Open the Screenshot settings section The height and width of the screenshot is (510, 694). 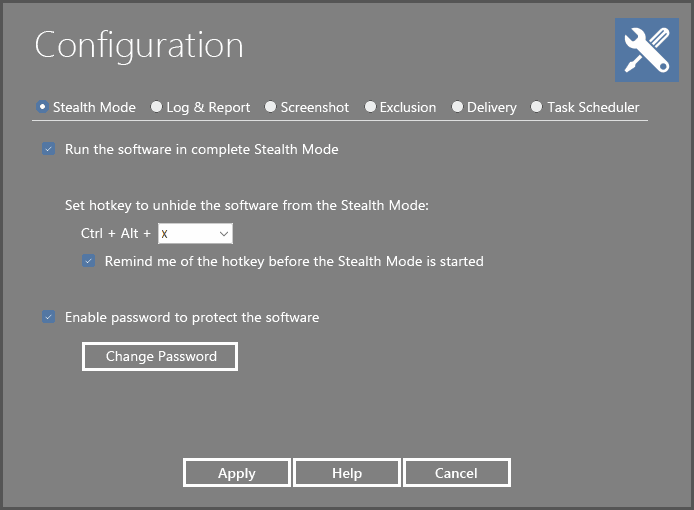[271, 107]
